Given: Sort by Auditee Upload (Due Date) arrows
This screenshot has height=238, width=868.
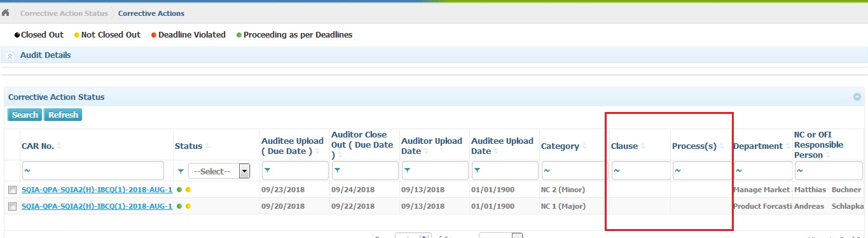Looking at the screenshot, I should coord(317,151).
